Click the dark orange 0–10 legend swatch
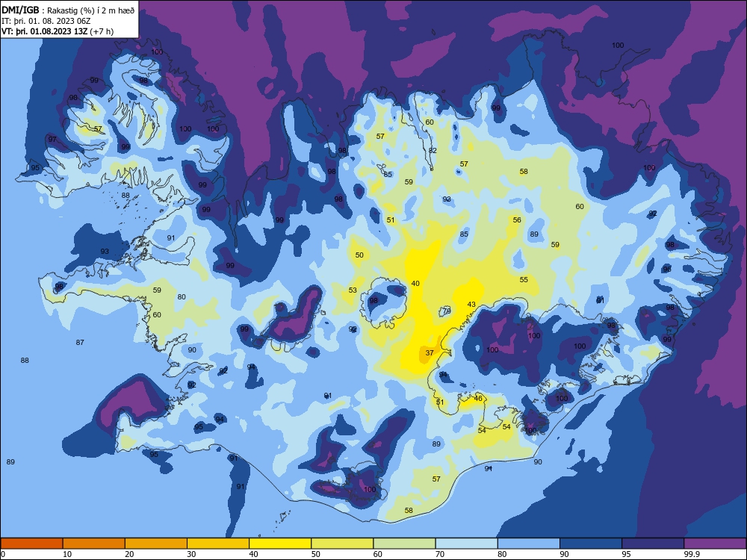Screen dimensions: 747x560 31,544
